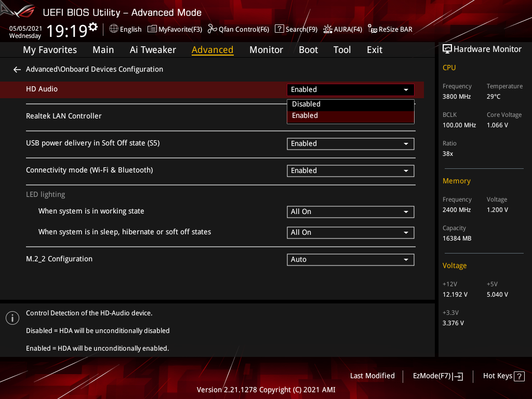Select the Advanced tab

click(x=212, y=50)
